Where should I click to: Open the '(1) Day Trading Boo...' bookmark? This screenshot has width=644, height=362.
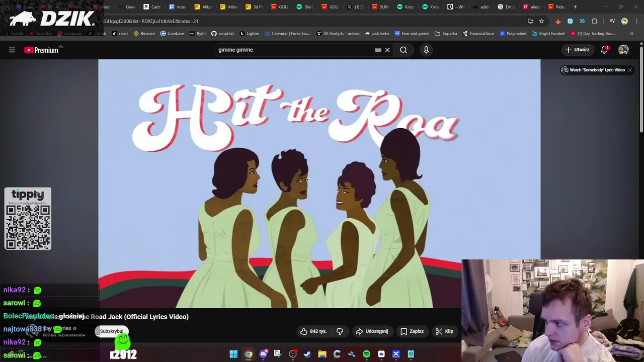593,34
